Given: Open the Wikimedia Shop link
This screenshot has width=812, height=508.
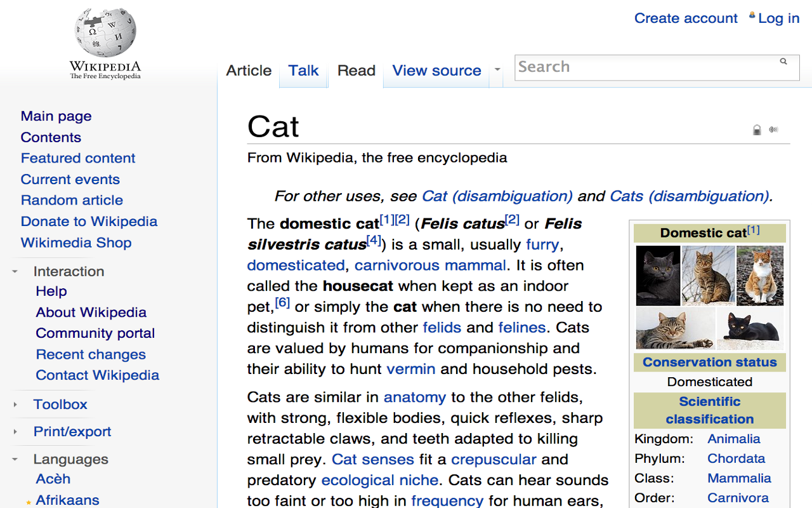Looking at the screenshot, I should point(76,243).
